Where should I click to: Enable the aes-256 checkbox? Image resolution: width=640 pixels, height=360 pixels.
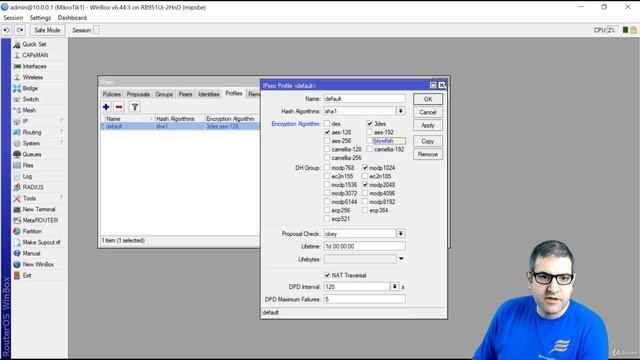tap(327, 140)
